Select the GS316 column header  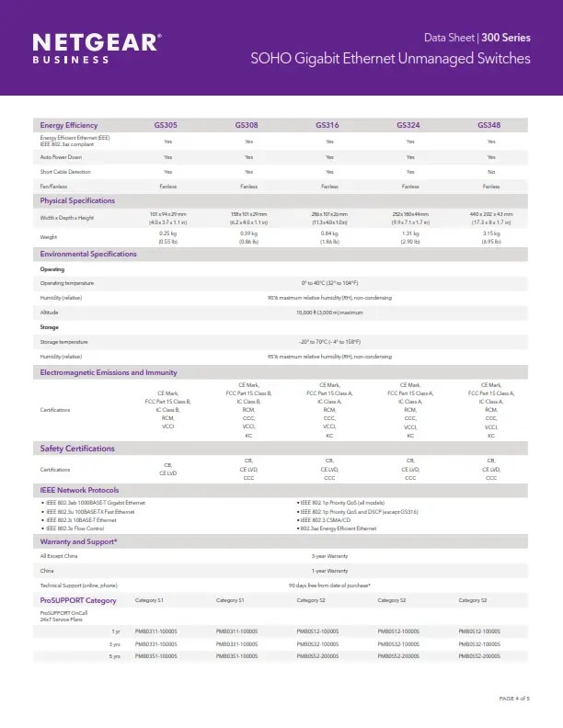(x=329, y=125)
